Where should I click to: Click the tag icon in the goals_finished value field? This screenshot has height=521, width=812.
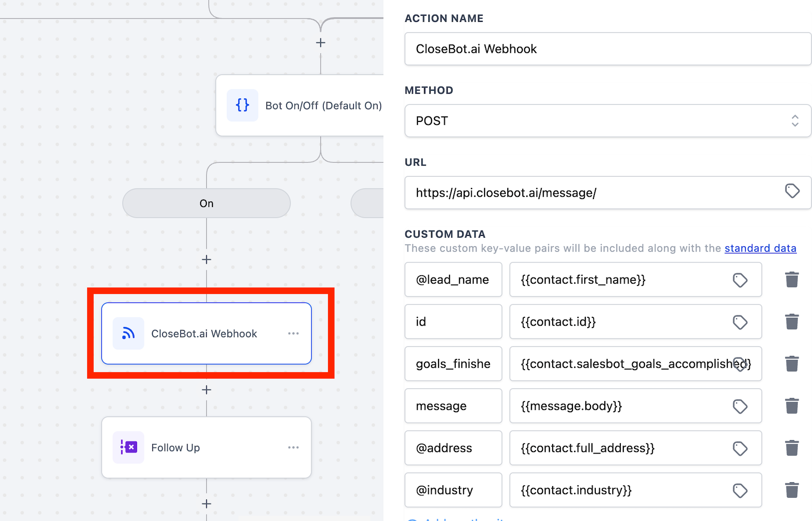coord(740,364)
